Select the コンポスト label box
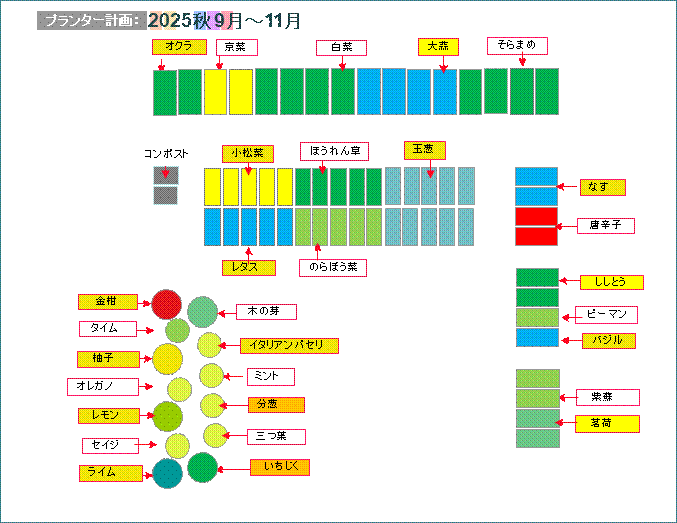677x523 pixels. pos(166,154)
